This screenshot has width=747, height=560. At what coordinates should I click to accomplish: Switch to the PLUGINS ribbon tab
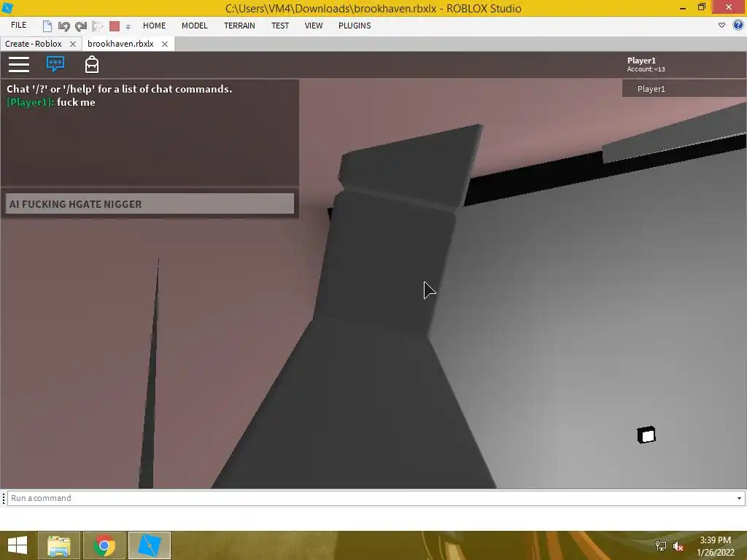pyautogui.click(x=355, y=26)
